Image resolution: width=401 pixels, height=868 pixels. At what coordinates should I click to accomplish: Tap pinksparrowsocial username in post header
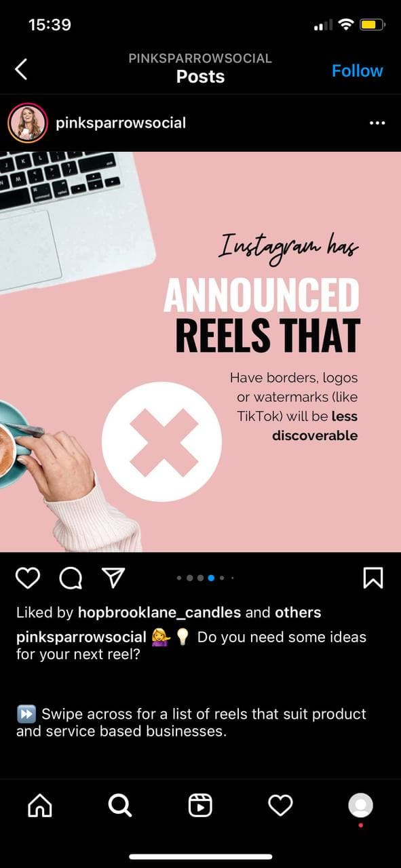121,123
